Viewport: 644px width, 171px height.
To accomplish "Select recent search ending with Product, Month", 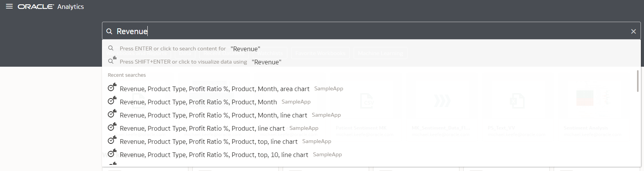I will [198, 102].
